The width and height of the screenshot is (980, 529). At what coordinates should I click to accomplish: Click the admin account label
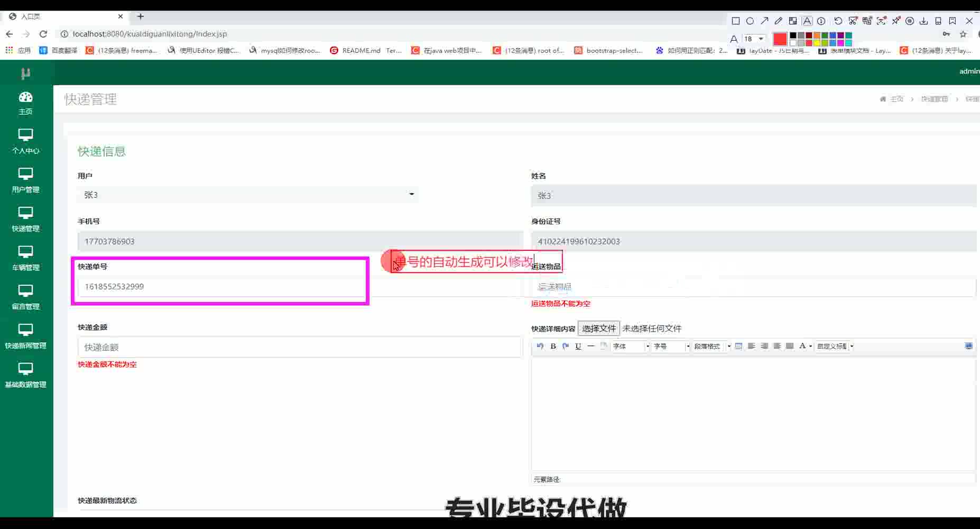click(969, 71)
